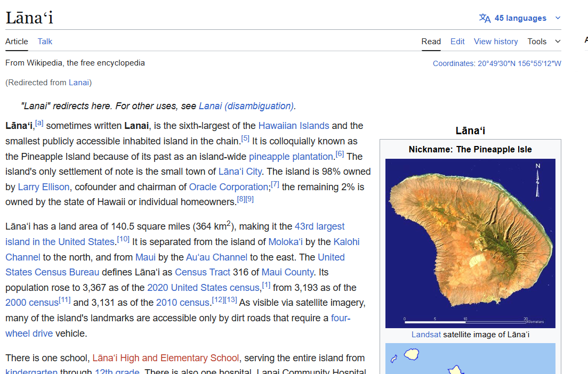Open citation [12] reference

pos(218,300)
